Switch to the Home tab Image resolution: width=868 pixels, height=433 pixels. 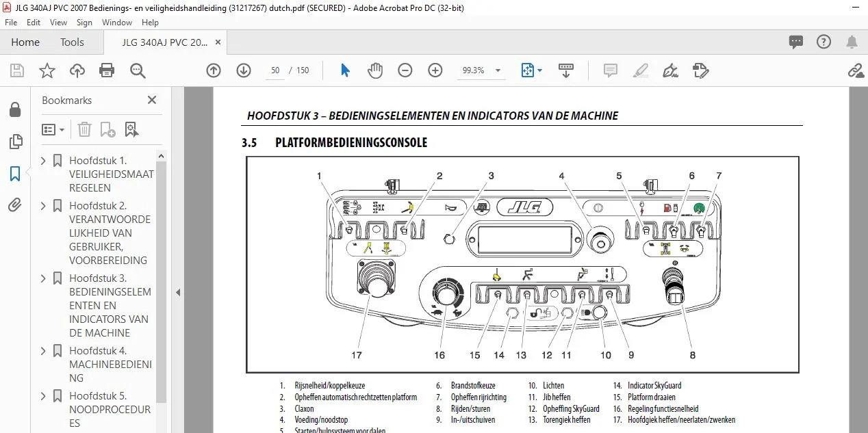(x=25, y=42)
